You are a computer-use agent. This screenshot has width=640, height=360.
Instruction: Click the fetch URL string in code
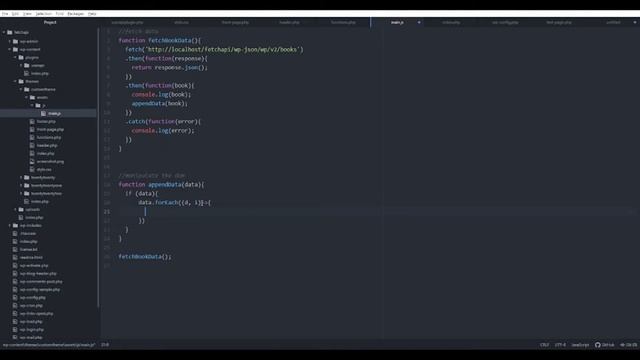(222, 50)
